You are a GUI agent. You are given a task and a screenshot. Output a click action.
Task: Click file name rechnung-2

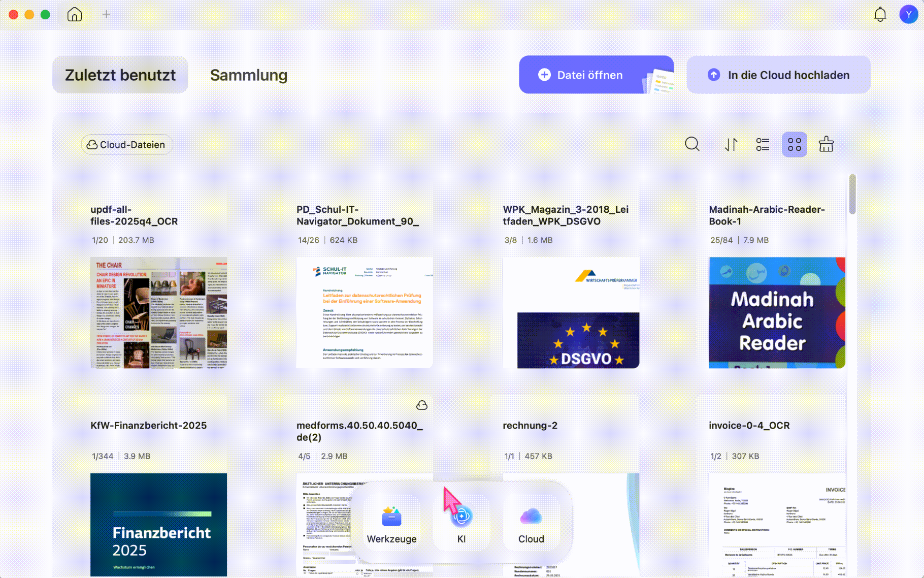point(530,425)
